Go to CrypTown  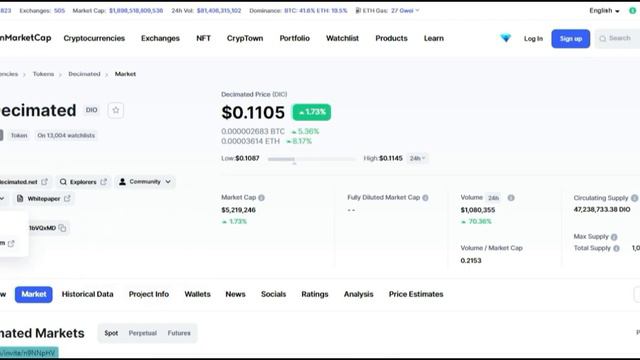pos(245,38)
